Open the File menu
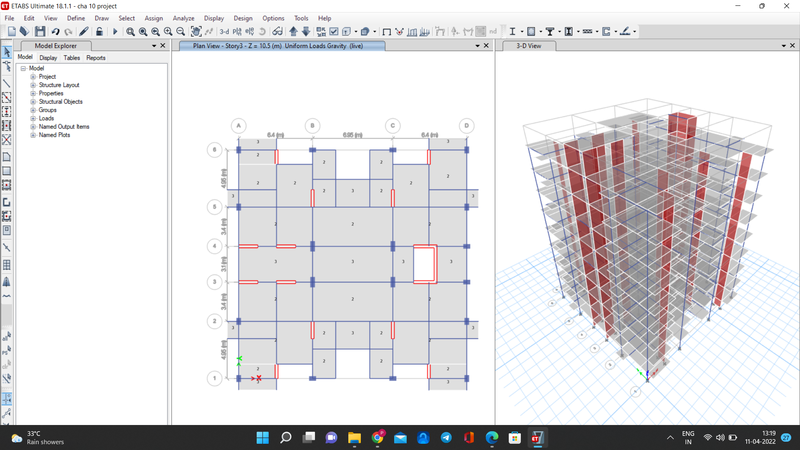This screenshot has height=450, width=800. pyautogui.click(x=9, y=18)
